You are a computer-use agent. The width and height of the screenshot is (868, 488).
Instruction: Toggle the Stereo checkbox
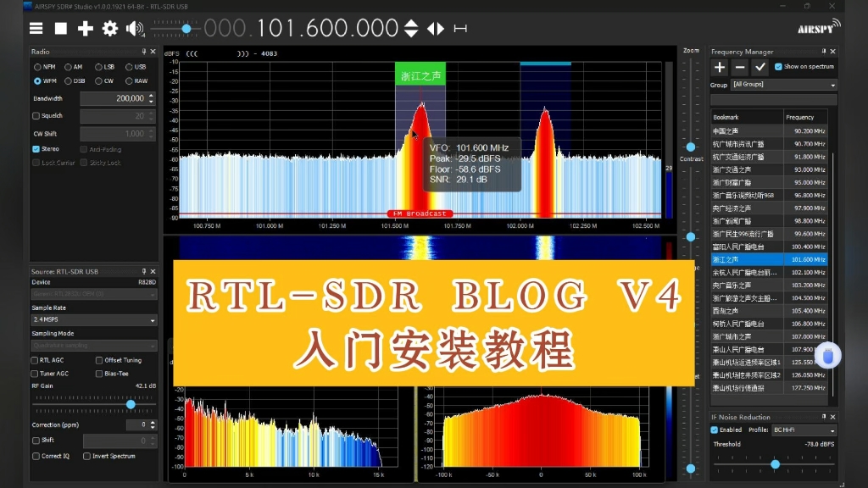(36, 149)
